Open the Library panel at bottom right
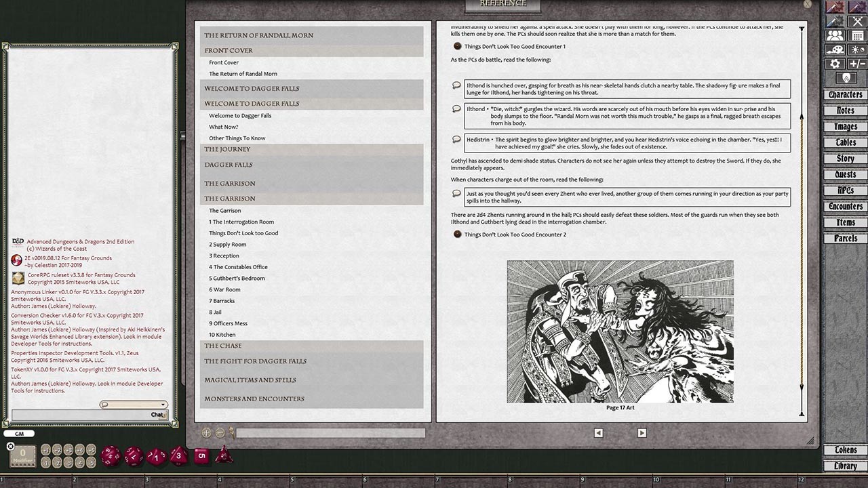The height and width of the screenshot is (488, 868). tap(845, 466)
